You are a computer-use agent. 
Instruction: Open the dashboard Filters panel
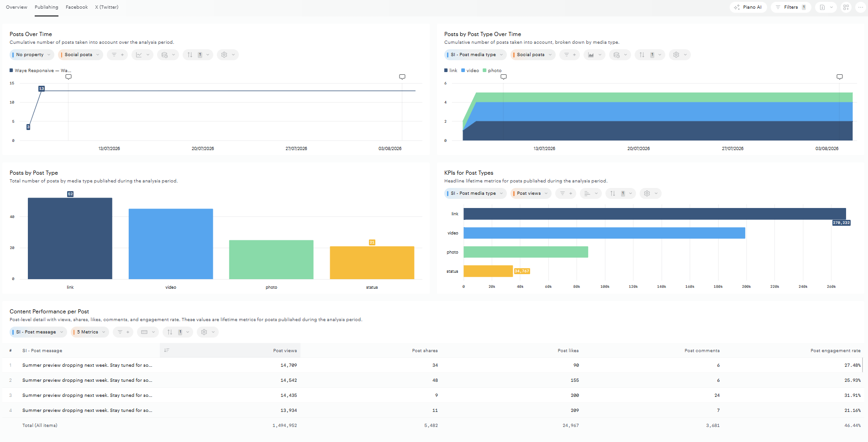791,7
